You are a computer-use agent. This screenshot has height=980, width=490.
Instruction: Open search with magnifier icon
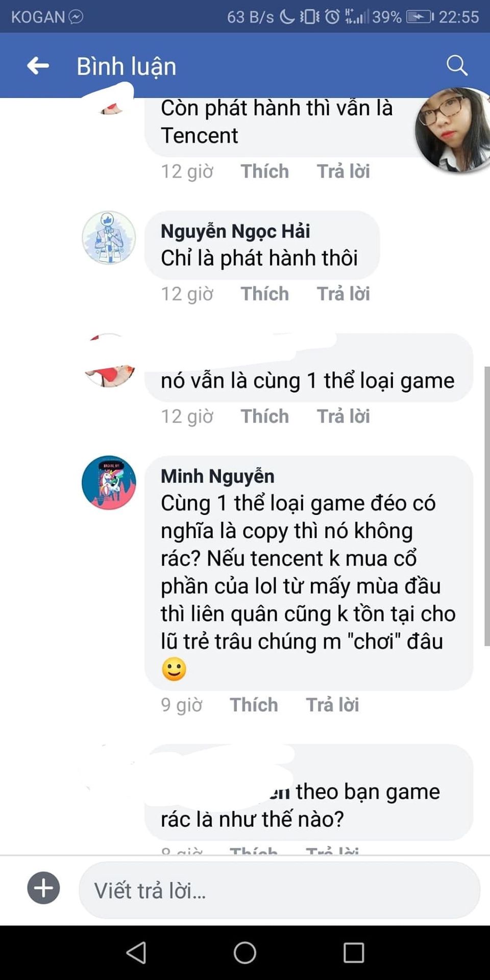tap(457, 65)
